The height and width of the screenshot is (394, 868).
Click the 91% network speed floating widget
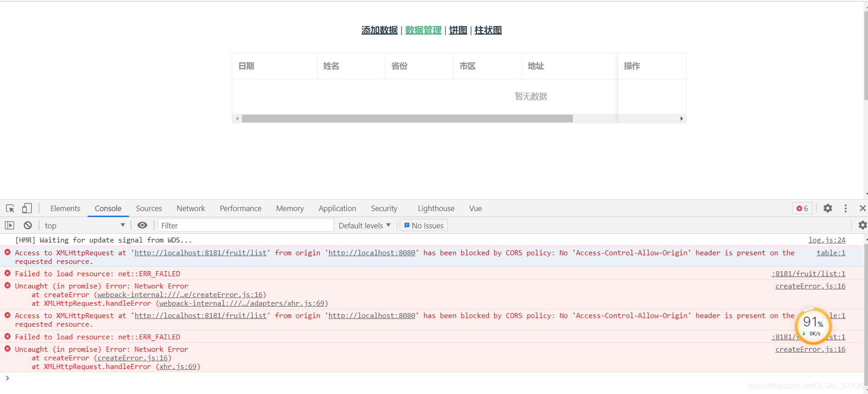tap(813, 326)
